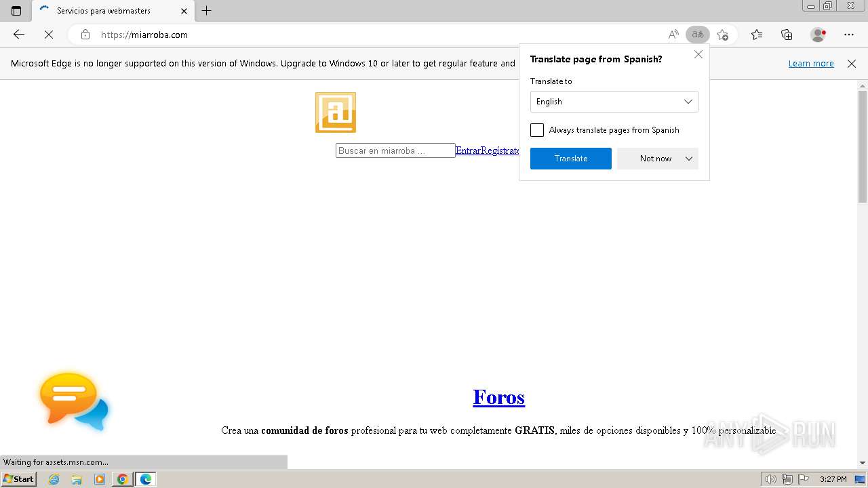Image resolution: width=868 pixels, height=488 pixels.
Task: Open Settings and more menu
Action: (x=849, y=35)
